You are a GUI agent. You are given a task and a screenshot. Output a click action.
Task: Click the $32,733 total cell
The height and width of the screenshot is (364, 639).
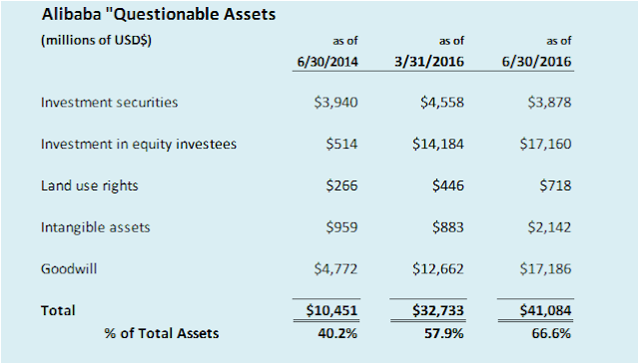(438, 310)
